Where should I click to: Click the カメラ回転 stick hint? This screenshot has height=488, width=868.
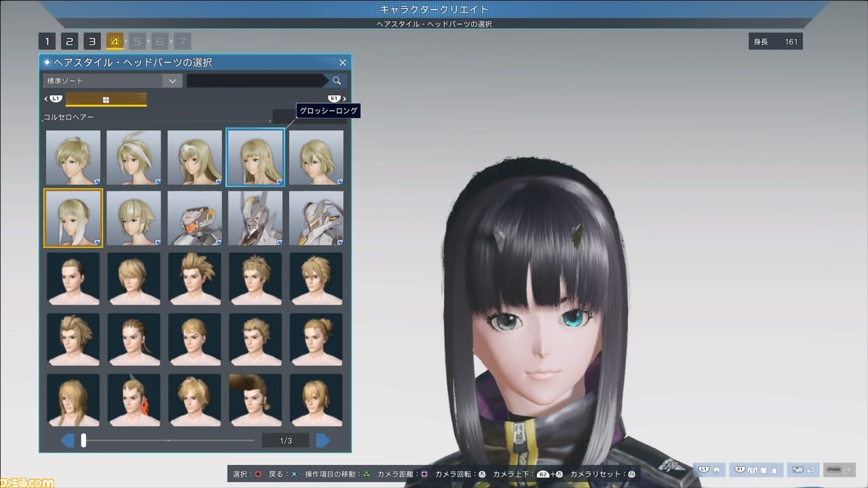click(460, 474)
